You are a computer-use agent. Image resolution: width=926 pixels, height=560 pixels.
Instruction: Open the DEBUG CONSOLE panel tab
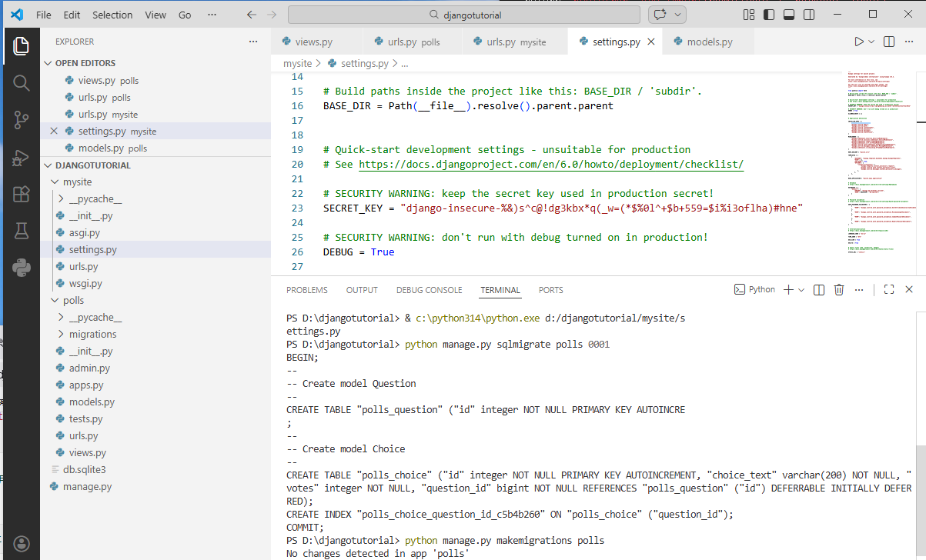click(430, 290)
